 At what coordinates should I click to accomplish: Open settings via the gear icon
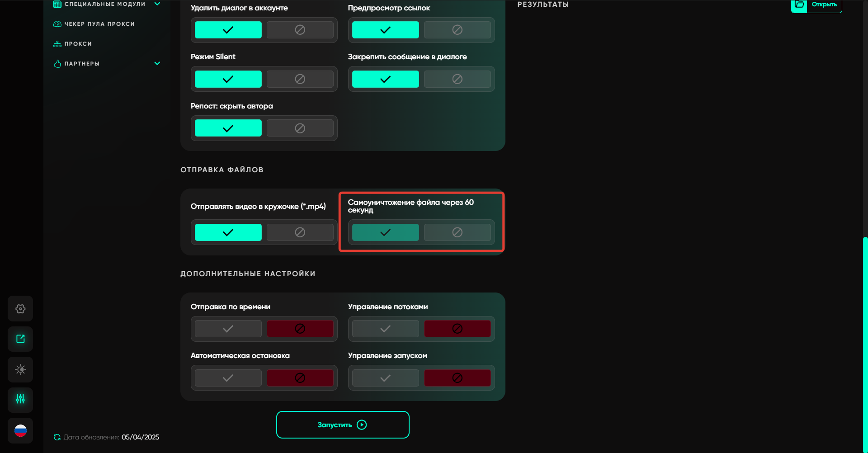coord(20,309)
